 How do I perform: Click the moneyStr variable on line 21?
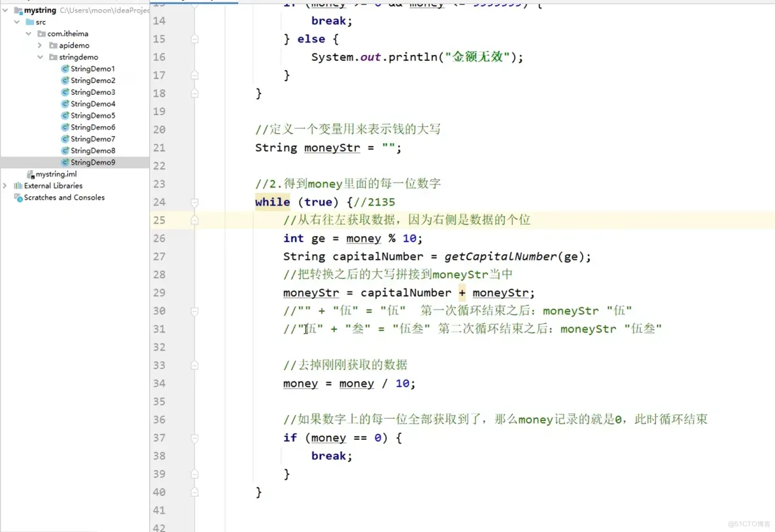click(332, 148)
